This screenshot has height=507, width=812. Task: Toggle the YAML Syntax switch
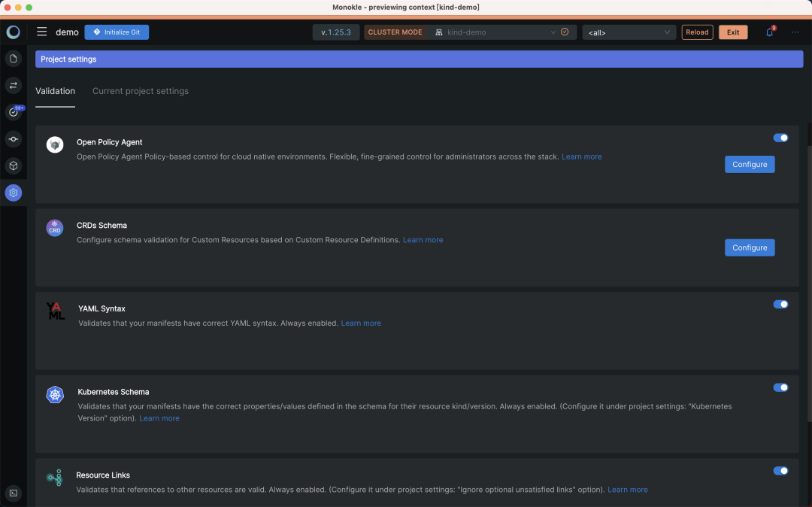780,305
